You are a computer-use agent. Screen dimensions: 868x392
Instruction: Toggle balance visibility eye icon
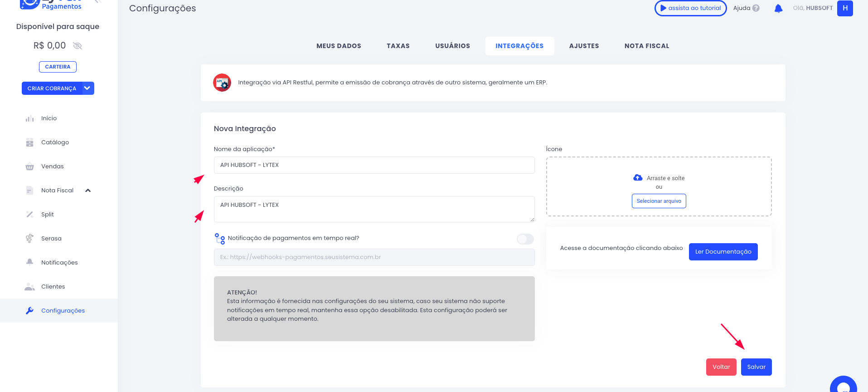pos(78,46)
